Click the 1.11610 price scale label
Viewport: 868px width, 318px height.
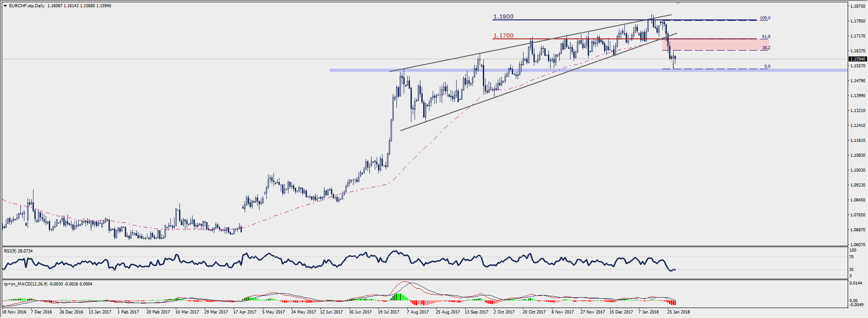(x=858, y=140)
